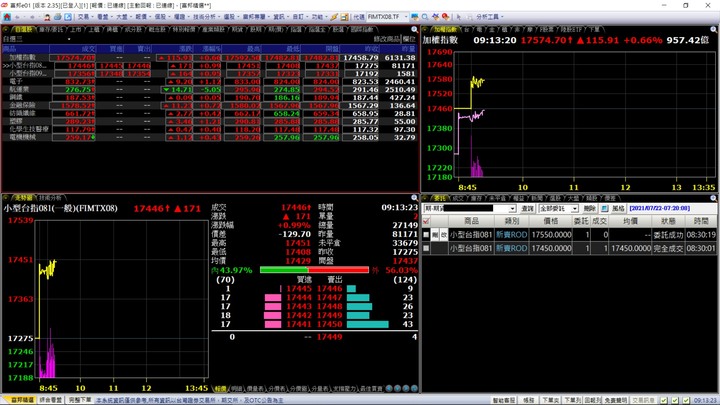Click the FIMTX08.TF symbol input field
This screenshot has height=405, width=720.
(x=384, y=17)
